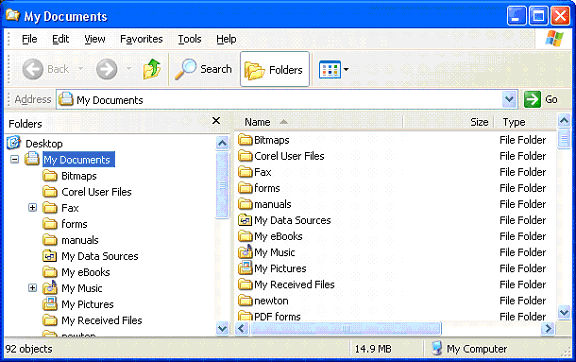Click file list vertical scroll-up arrow
Viewport: 576px width, 362px height.
[564, 121]
